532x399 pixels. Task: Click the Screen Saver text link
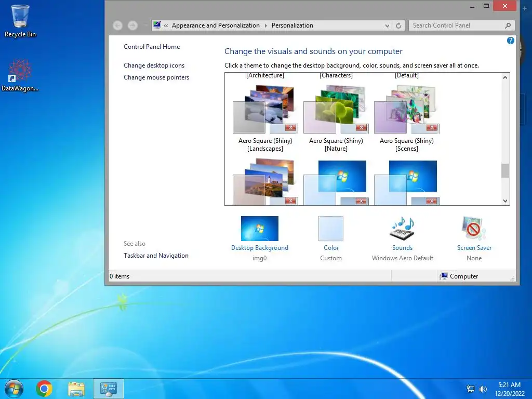click(474, 248)
